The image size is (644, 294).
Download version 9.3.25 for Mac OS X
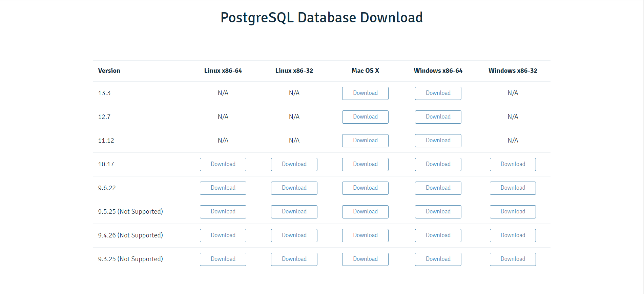[365, 259]
